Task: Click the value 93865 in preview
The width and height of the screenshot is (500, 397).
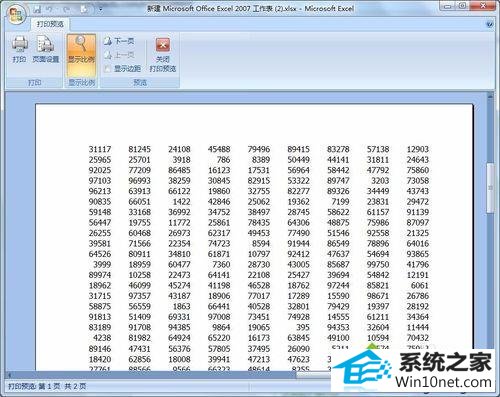Action: 418,254
